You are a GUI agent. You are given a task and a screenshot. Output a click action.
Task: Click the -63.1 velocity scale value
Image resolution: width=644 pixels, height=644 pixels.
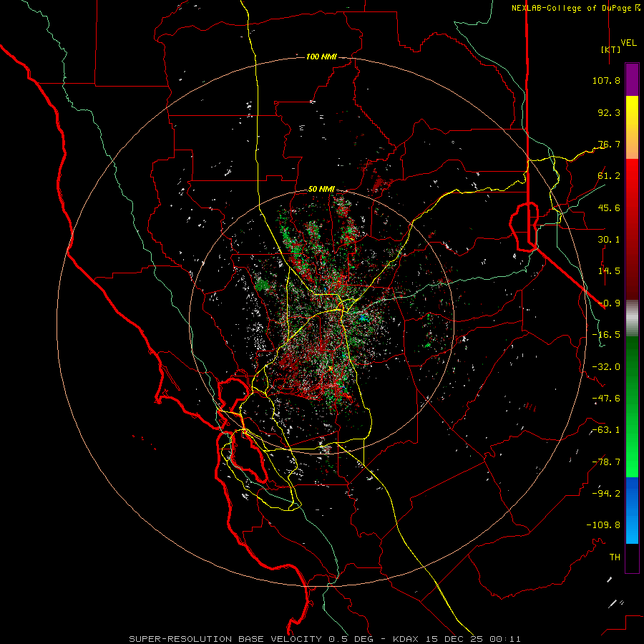point(606,430)
